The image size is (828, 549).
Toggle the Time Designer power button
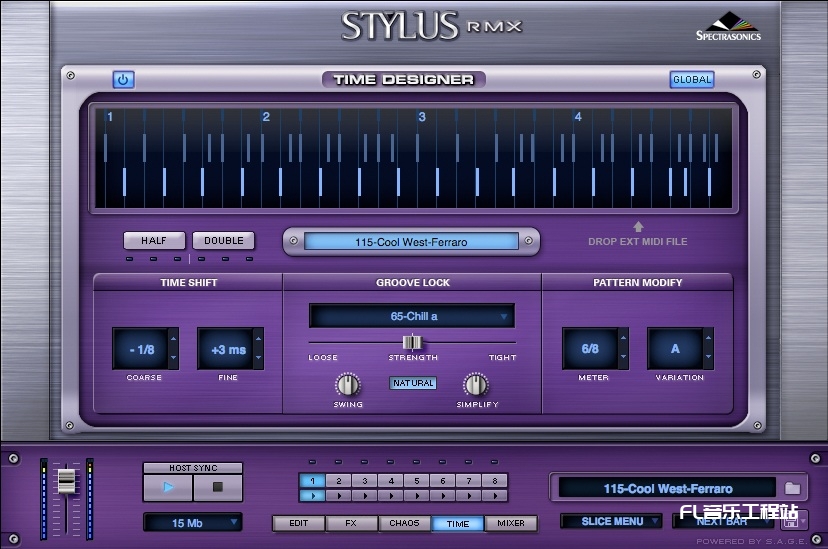pos(123,80)
